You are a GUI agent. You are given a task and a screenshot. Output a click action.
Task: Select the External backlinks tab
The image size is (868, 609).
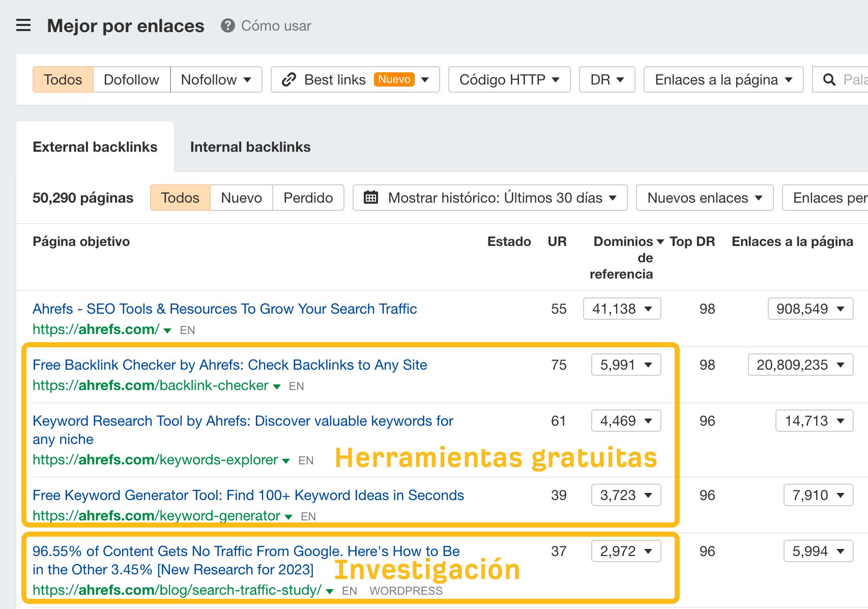[95, 147]
